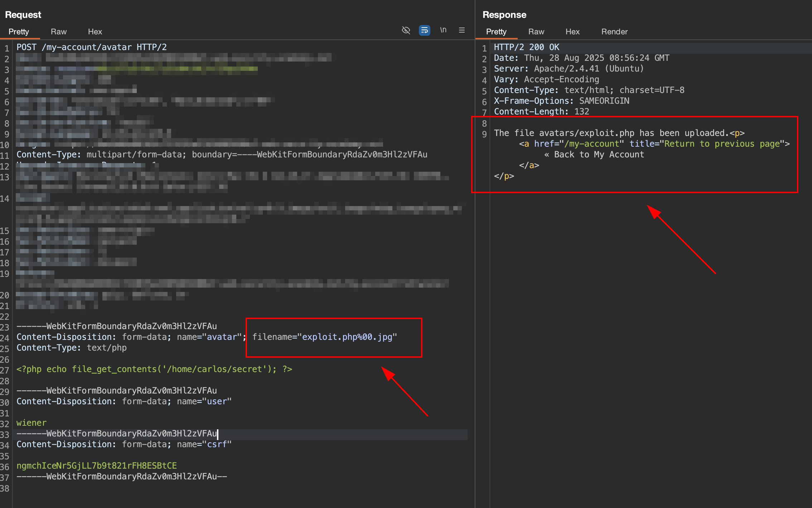Toggle the line wrap button
Image resolution: width=812 pixels, height=508 pixels.
point(424,30)
